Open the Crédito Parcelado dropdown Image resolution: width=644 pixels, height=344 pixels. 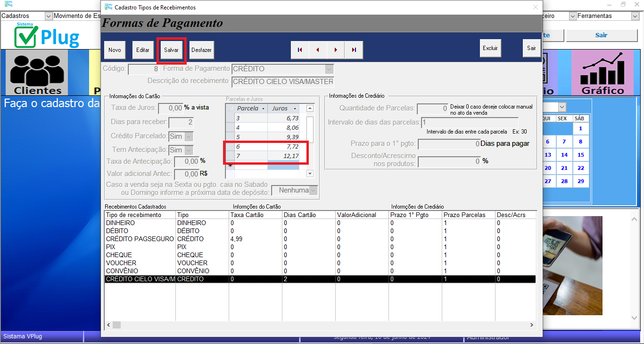[189, 136]
